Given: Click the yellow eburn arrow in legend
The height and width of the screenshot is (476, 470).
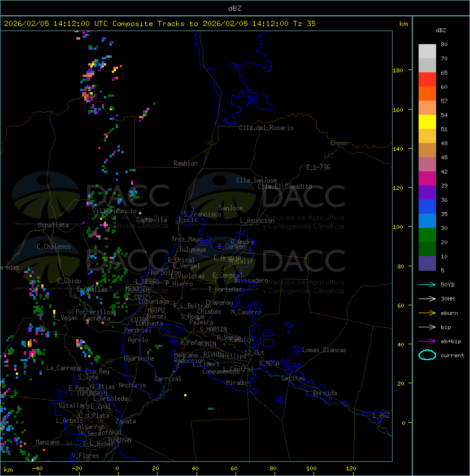Looking at the screenshot, I should [x=427, y=313].
